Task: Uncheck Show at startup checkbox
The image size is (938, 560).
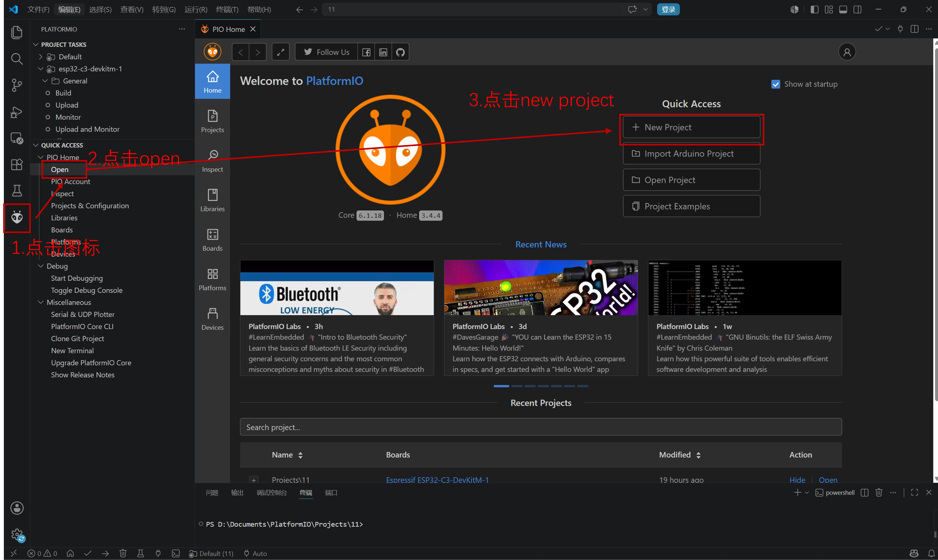Action: pos(775,84)
